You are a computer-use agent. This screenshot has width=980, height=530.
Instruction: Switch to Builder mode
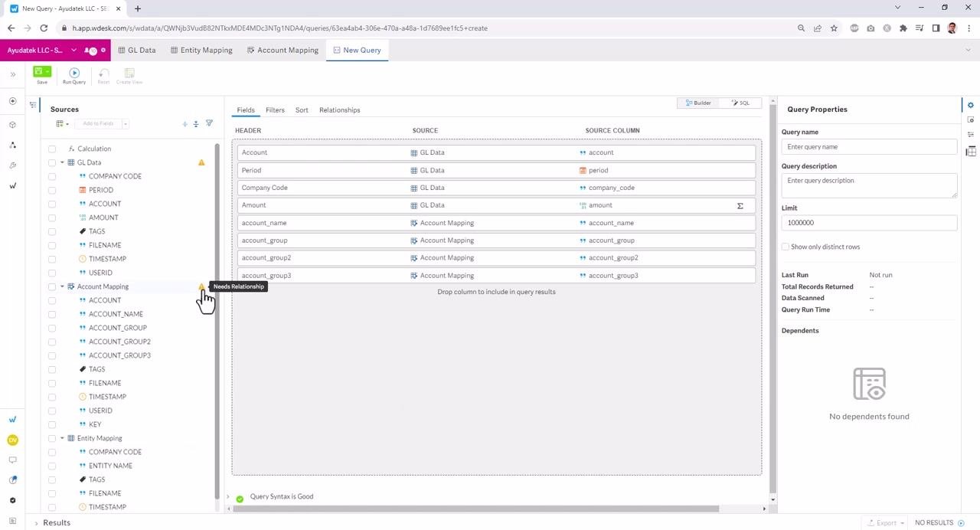(x=698, y=103)
